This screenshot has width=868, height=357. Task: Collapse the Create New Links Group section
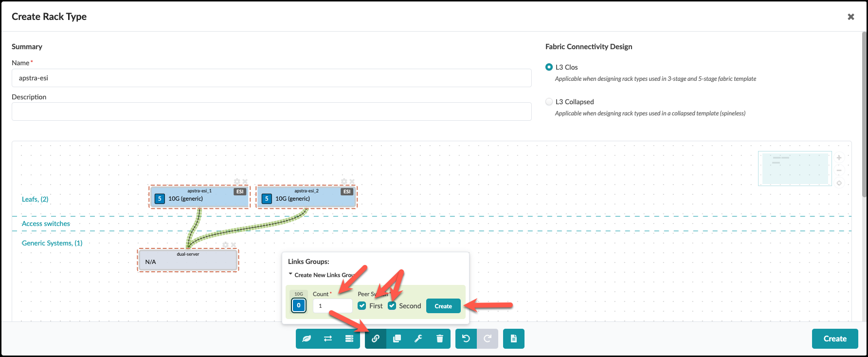point(291,275)
